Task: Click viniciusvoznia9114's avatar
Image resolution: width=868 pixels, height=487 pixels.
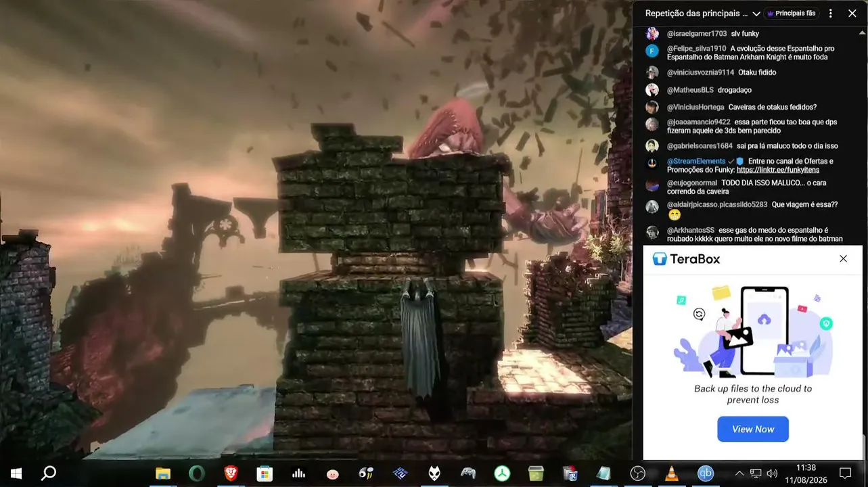Action: pos(652,72)
